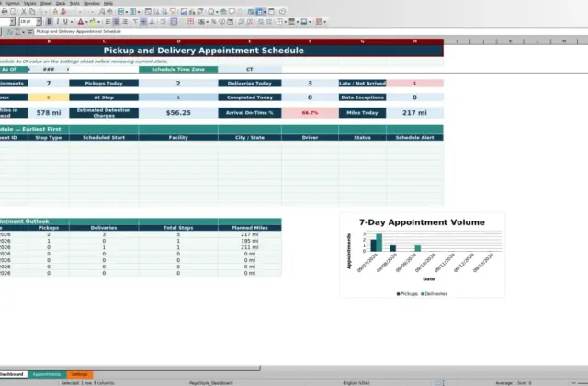
Task: Click the Define Print Area icon
Action: click(251, 12)
